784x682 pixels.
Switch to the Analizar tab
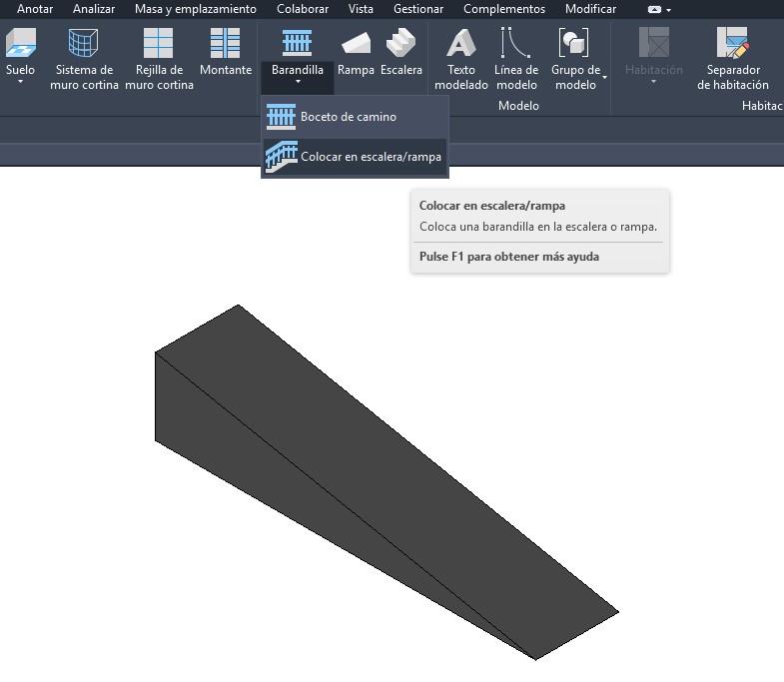(x=94, y=9)
